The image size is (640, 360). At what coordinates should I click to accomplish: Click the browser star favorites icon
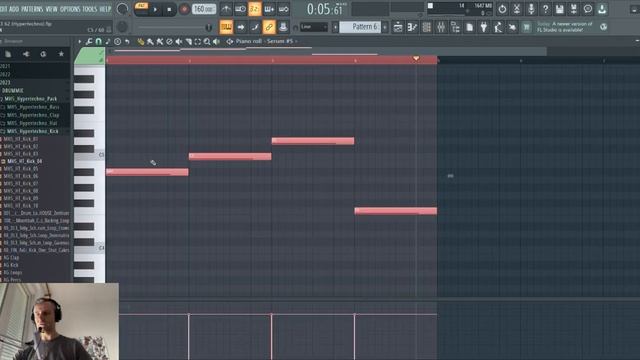click(x=61, y=54)
